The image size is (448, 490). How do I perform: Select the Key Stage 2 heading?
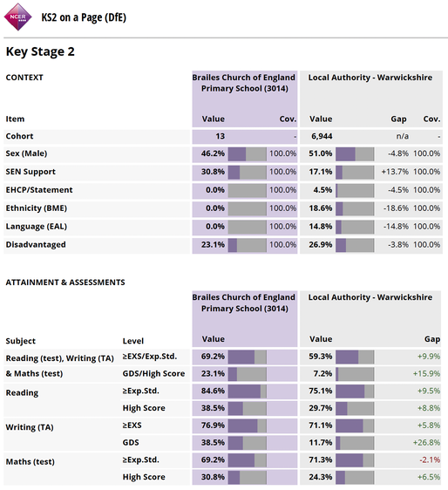tap(40, 51)
